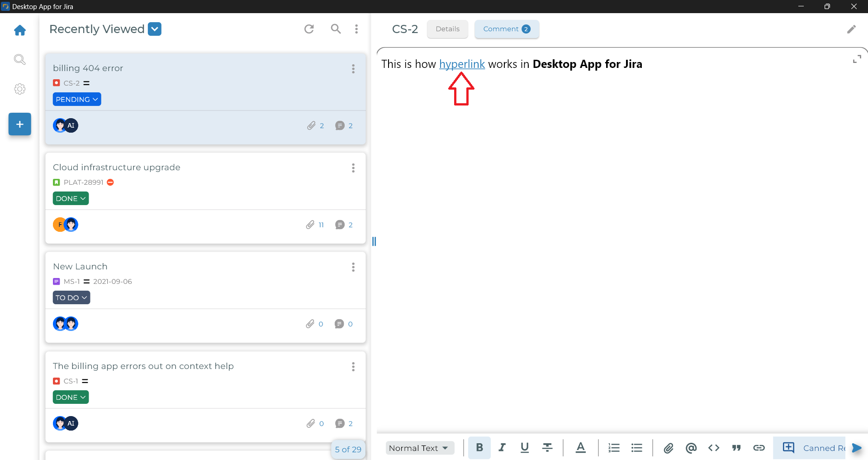Insert an @ mention
This screenshot has width=868, height=460.
691,448
